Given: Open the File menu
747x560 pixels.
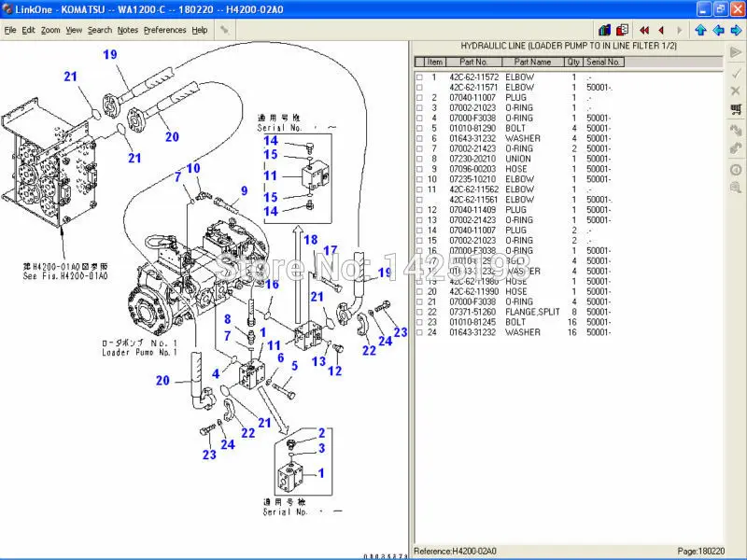Looking at the screenshot, I should pos(10,29).
